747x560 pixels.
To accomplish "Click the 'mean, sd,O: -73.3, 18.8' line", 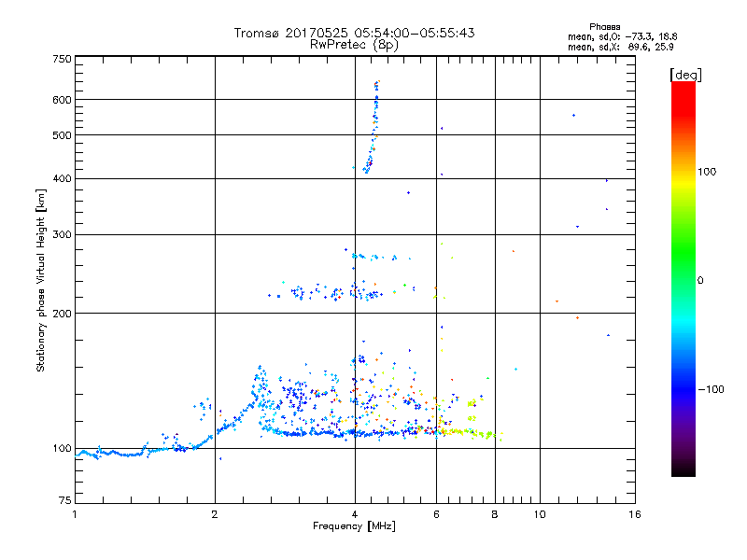I will coord(622,36).
